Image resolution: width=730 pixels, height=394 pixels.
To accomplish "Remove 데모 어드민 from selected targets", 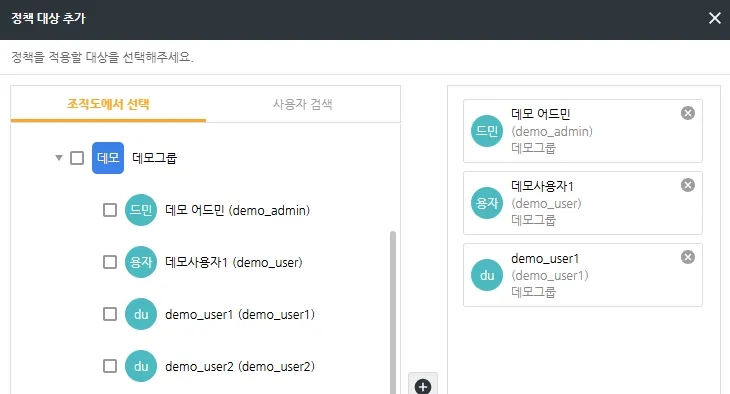I will (x=688, y=113).
